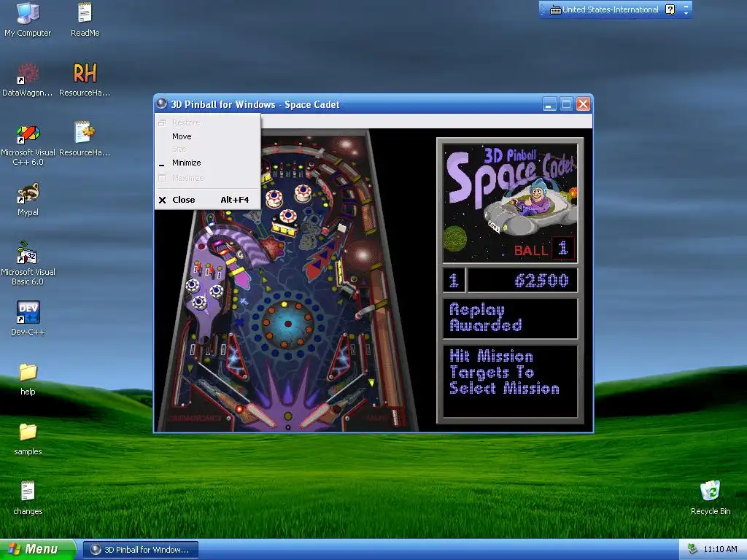Click the keyboard icon in language bar
The height and width of the screenshot is (560, 747).
click(555, 10)
